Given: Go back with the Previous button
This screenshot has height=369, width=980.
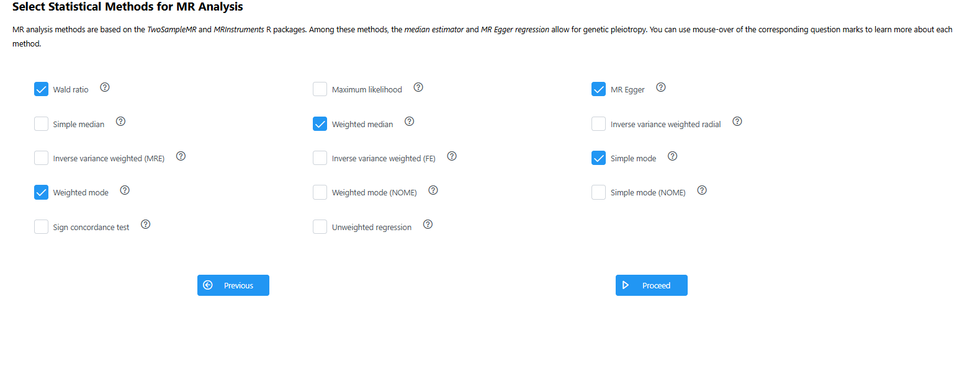Looking at the screenshot, I should (x=233, y=285).
